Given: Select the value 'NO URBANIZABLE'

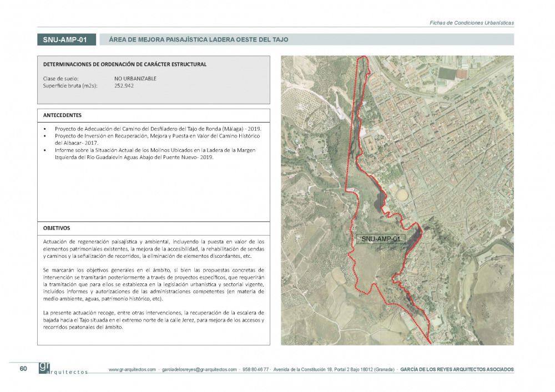Looking at the screenshot, I should pyautogui.click(x=135, y=79).
